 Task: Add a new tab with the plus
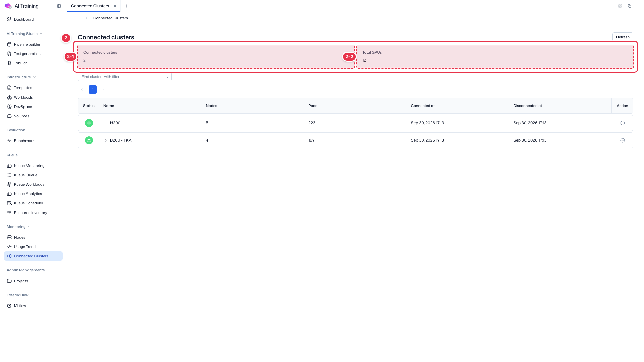click(x=127, y=6)
